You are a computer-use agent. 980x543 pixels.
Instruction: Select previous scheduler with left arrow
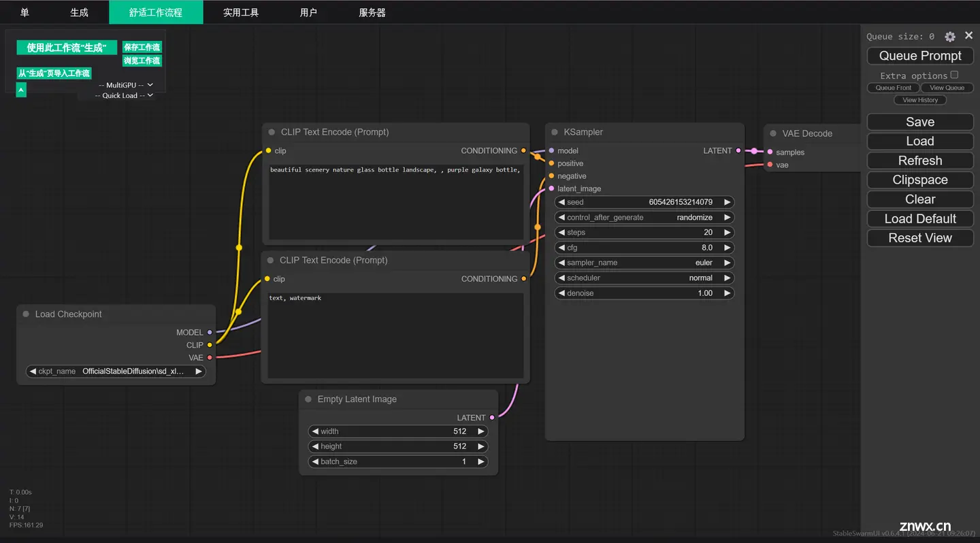(561, 278)
